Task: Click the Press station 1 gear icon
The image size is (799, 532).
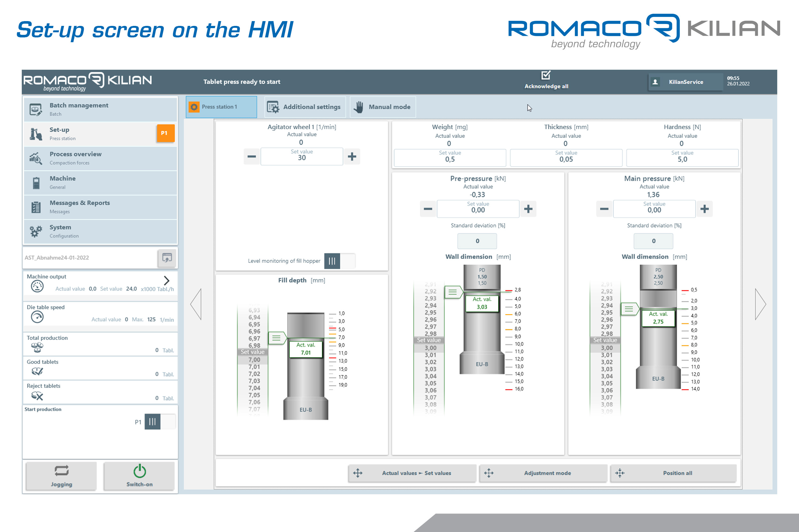Action: [x=194, y=107]
